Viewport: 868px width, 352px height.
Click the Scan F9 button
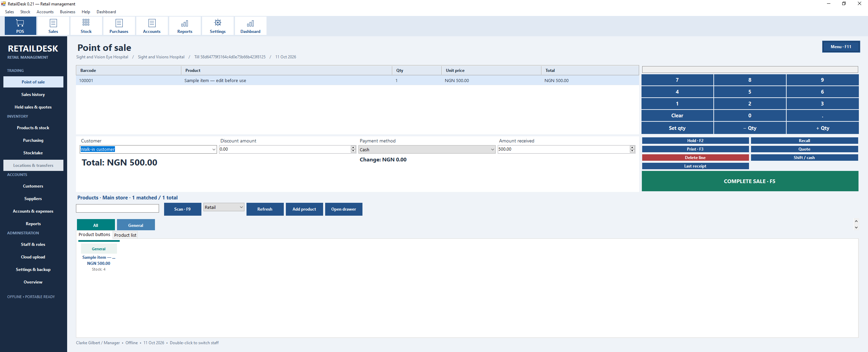pyautogui.click(x=182, y=209)
